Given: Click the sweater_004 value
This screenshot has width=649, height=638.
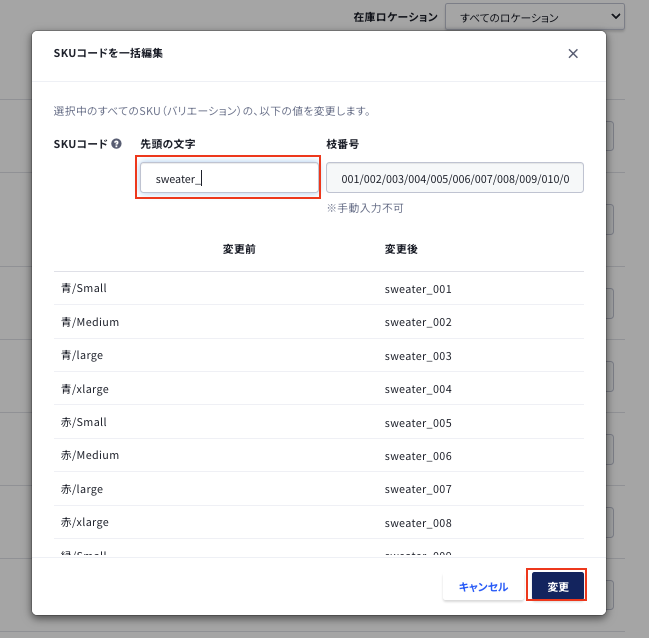Looking at the screenshot, I should 418,389.
